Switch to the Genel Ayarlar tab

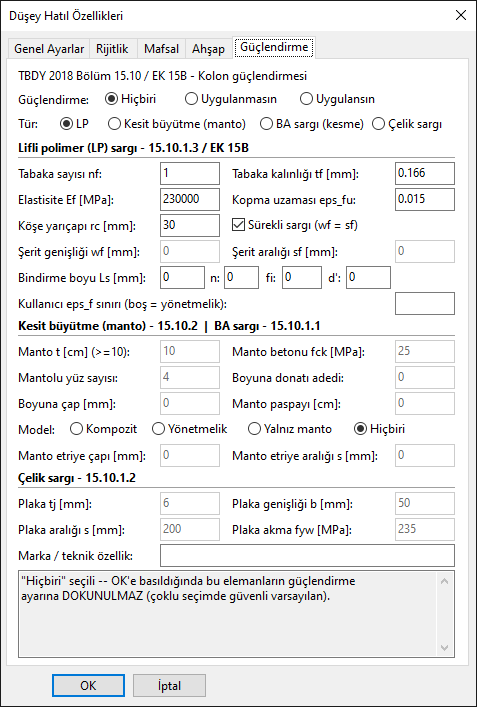(x=49, y=49)
